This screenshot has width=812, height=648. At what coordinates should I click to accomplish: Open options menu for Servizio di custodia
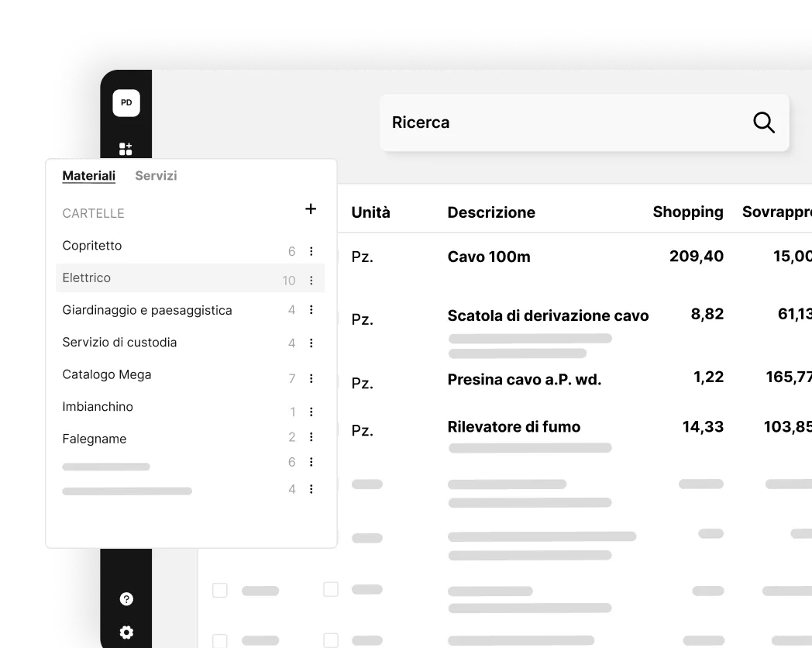coord(311,343)
